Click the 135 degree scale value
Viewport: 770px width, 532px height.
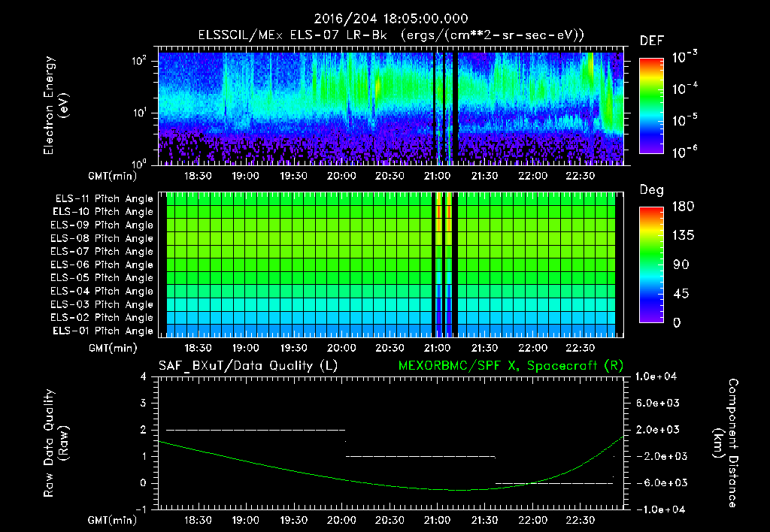coord(683,236)
